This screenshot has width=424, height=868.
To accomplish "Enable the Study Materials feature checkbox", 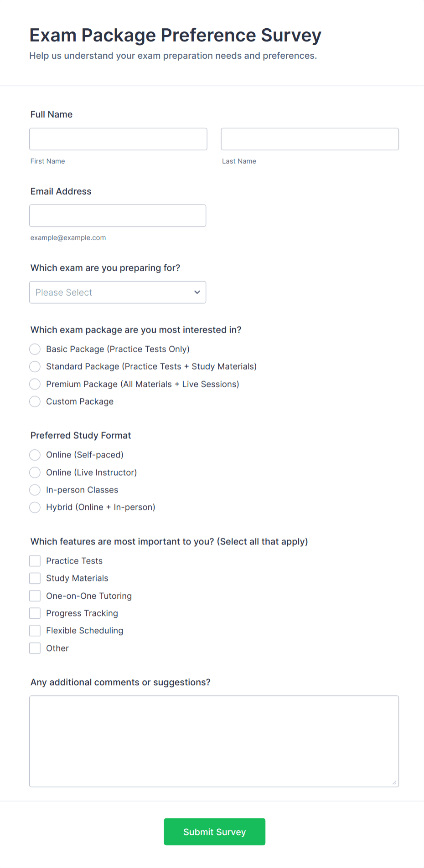I will (35, 578).
